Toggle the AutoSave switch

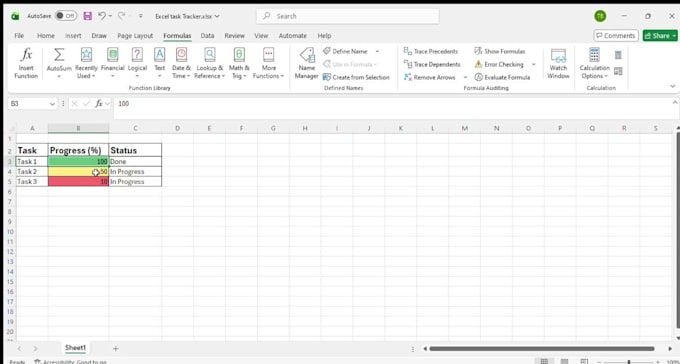pos(66,16)
